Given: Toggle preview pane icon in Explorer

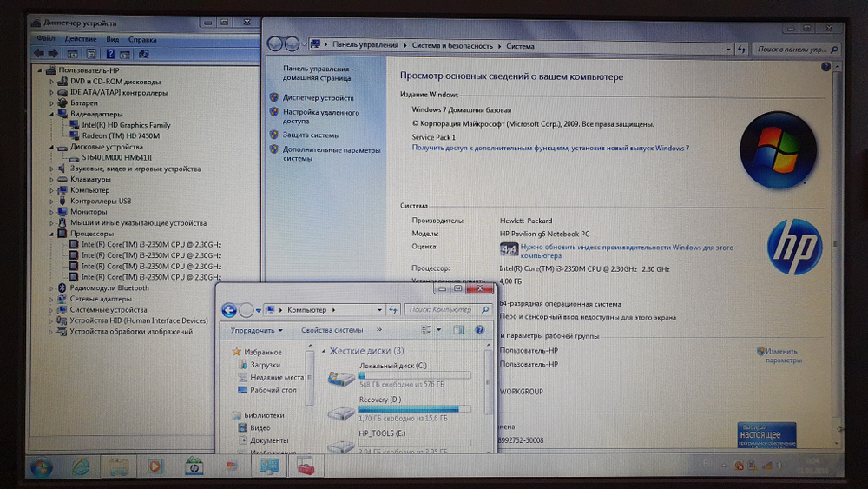Looking at the screenshot, I should [458, 330].
